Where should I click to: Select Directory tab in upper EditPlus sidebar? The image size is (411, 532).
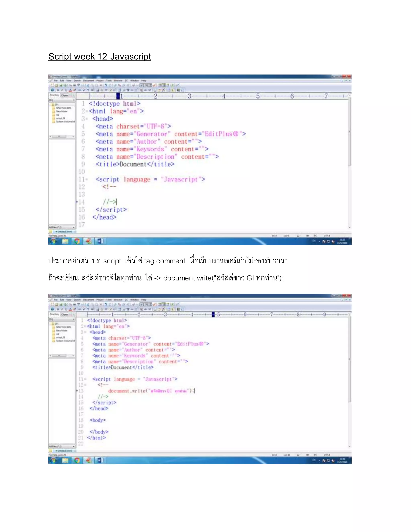(54, 95)
